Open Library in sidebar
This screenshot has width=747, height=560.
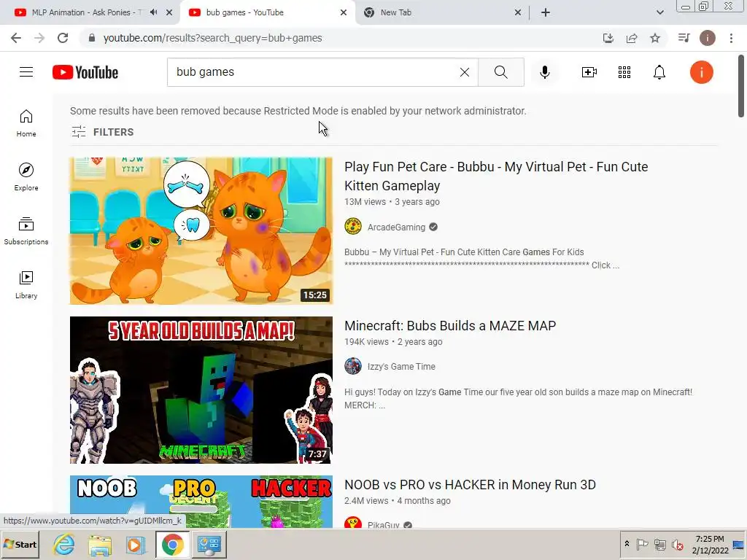[26, 285]
